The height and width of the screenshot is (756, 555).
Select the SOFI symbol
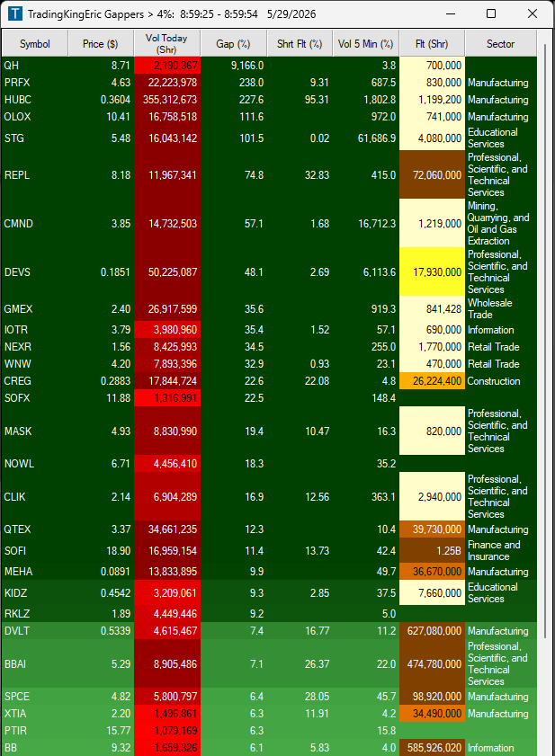[15, 551]
